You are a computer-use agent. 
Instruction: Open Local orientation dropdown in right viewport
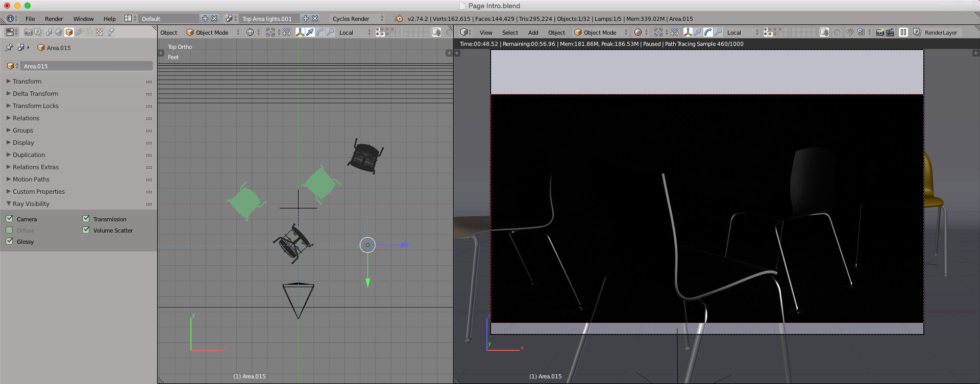pyautogui.click(x=743, y=32)
